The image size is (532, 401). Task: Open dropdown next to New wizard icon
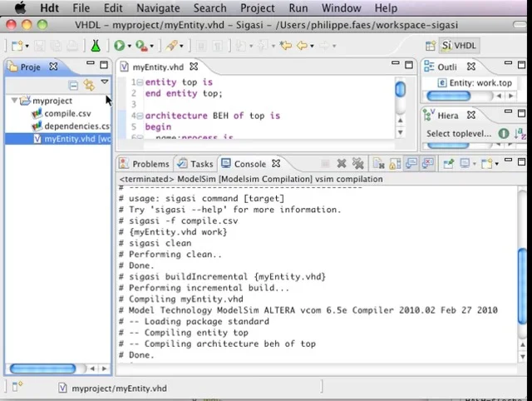[x=27, y=47]
